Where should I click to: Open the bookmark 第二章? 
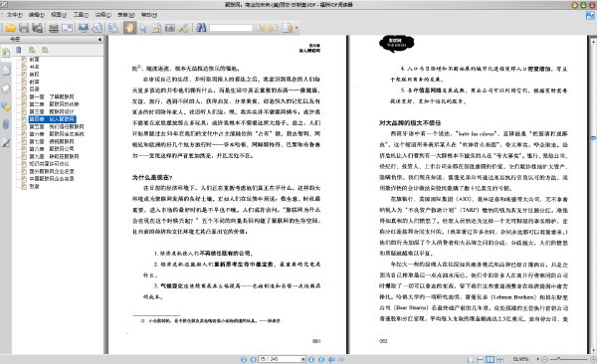point(54,104)
